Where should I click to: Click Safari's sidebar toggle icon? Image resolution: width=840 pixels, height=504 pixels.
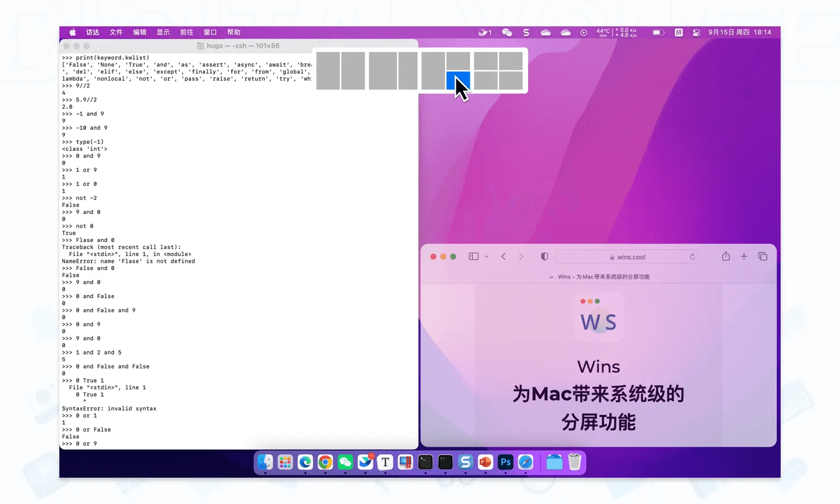tap(473, 256)
